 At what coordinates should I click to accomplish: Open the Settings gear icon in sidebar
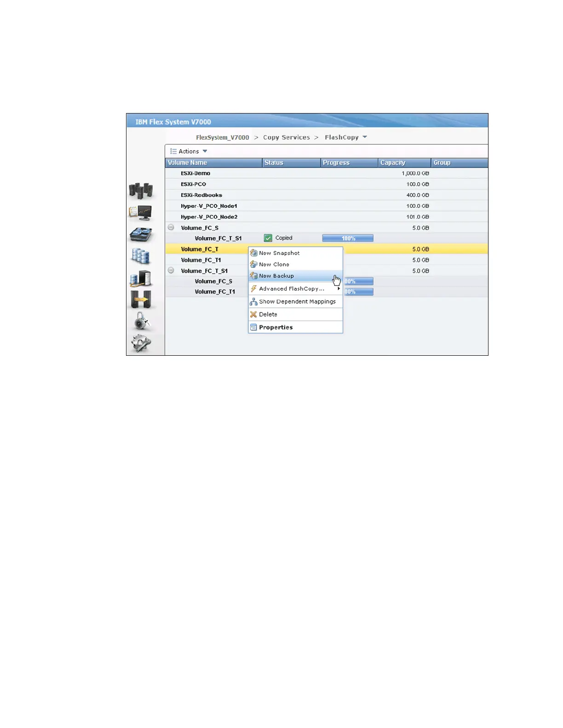[x=141, y=343]
